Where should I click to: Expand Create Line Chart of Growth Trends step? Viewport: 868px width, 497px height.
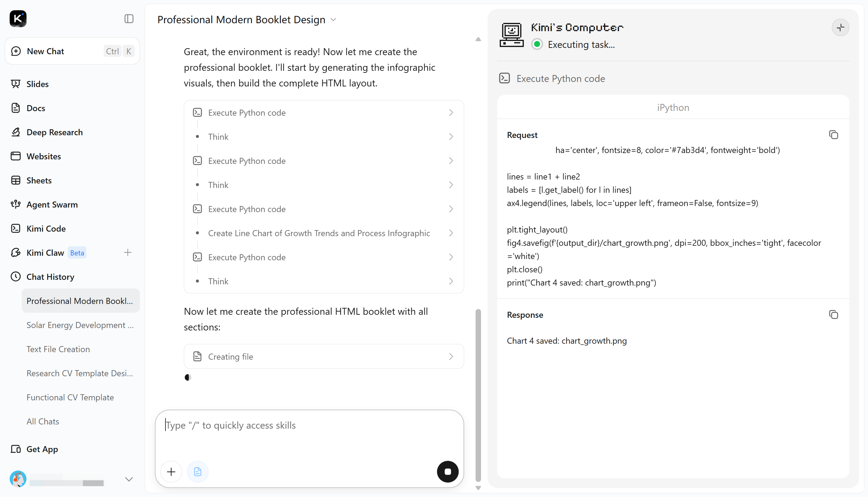(x=324, y=233)
